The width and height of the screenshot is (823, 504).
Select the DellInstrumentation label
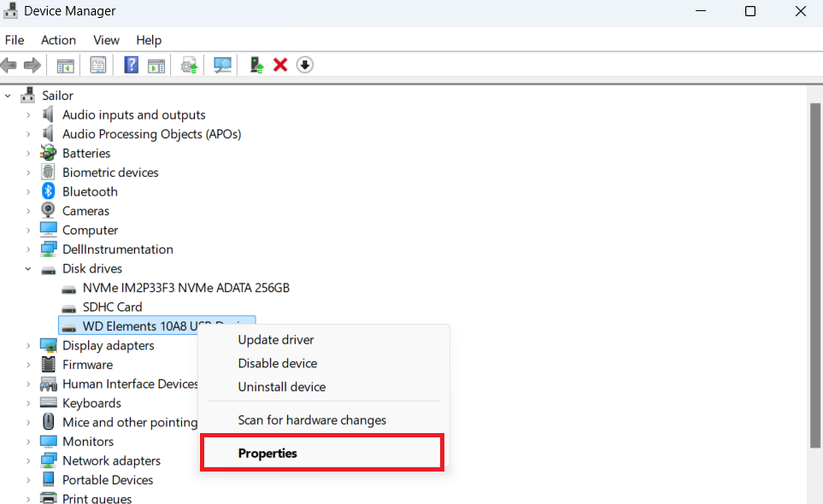click(118, 249)
